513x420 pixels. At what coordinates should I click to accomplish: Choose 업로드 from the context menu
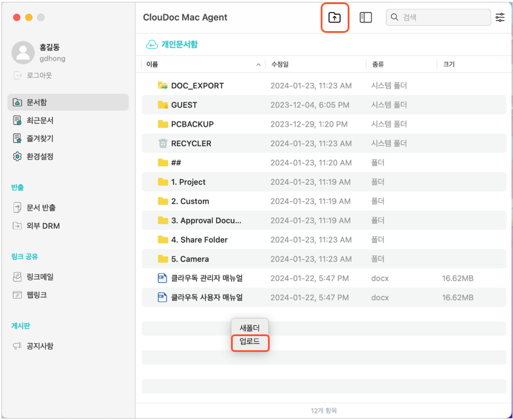click(250, 342)
